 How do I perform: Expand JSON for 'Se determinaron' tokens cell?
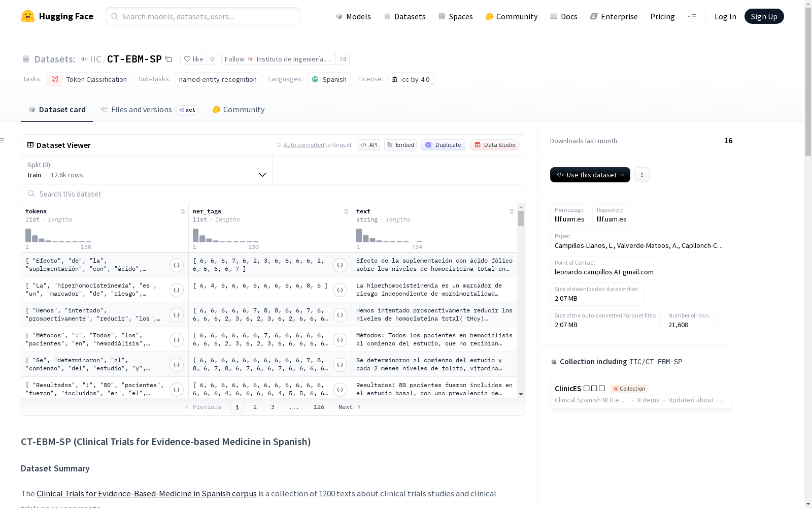pyautogui.click(x=177, y=364)
